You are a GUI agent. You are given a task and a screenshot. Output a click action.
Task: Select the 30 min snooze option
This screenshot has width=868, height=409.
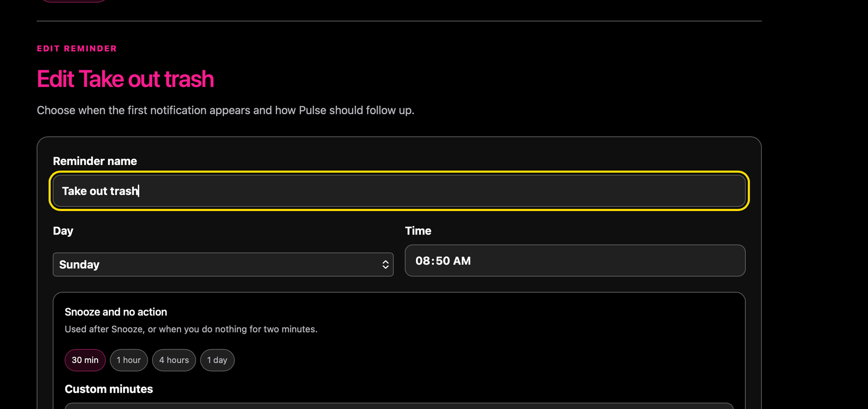[85, 360]
